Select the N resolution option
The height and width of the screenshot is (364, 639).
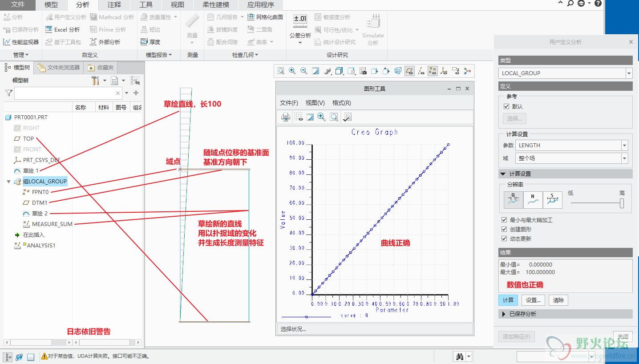(533, 200)
